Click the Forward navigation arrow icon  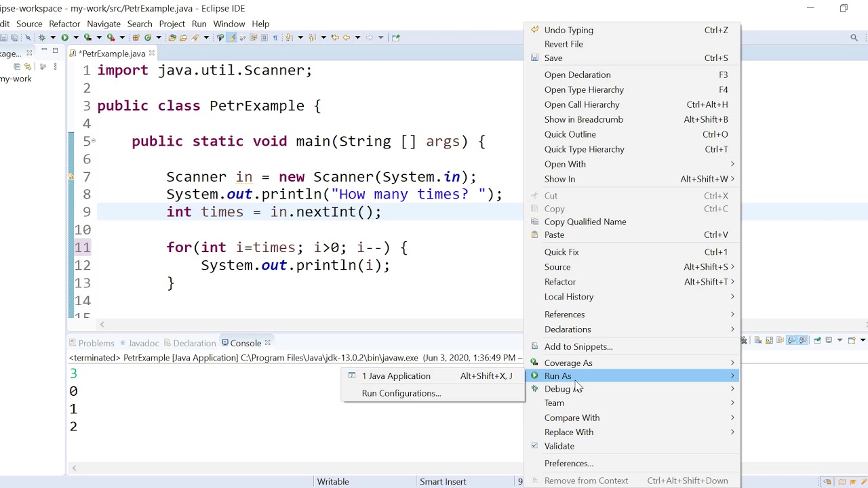[x=369, y=38]
